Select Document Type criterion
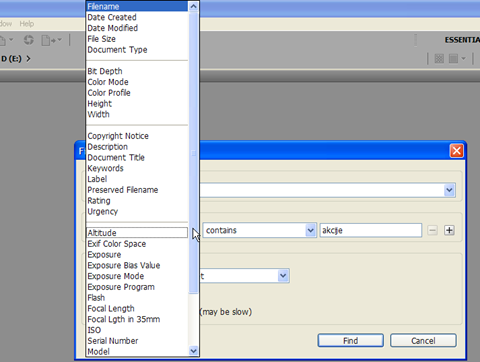This screenshot has height=362, width=480. 137,50
